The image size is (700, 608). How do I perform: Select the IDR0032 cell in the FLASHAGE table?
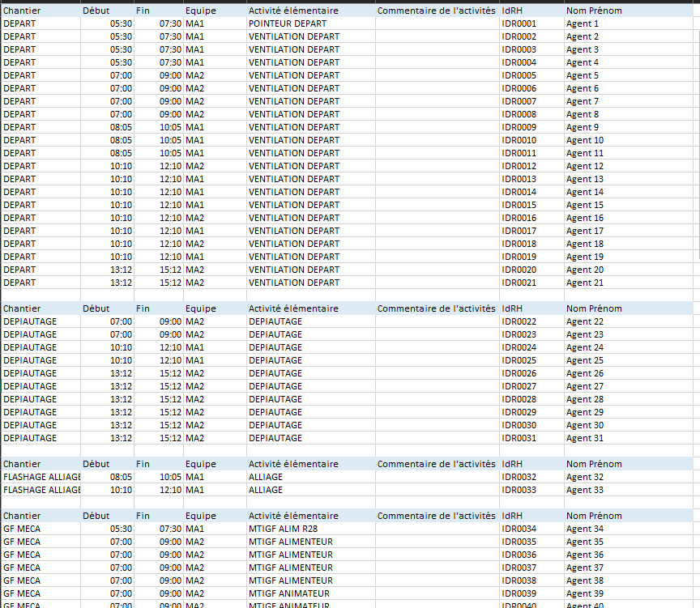pyautogui.click(x=519, y=477)
